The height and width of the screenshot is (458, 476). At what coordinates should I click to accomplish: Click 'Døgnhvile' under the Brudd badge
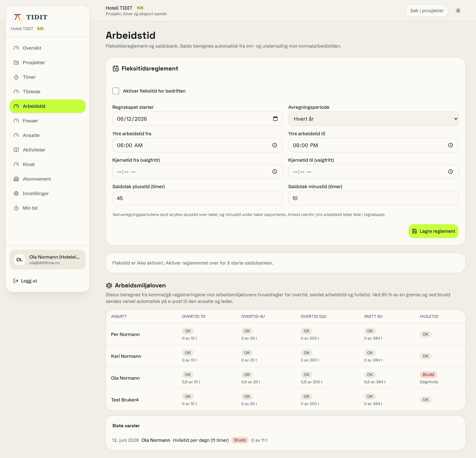point(429,382)
